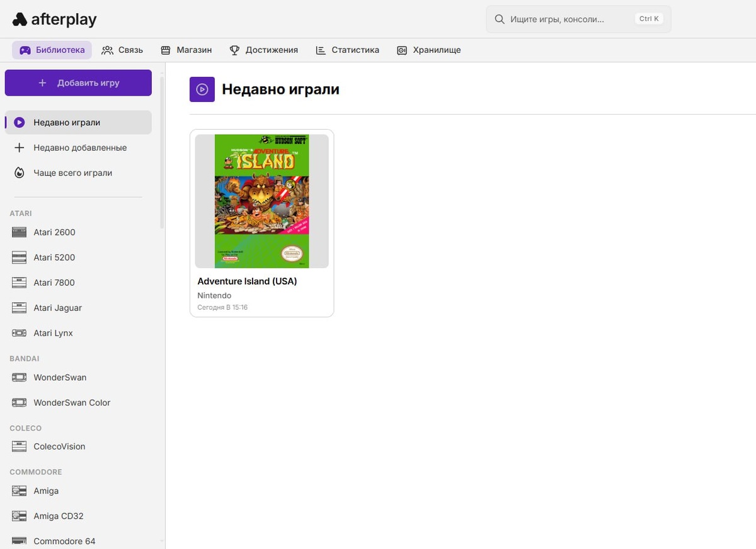This screenshot has width=756, height=549.
Task: Click the Ctrl K shortcut badge
Action: [649, 19]
